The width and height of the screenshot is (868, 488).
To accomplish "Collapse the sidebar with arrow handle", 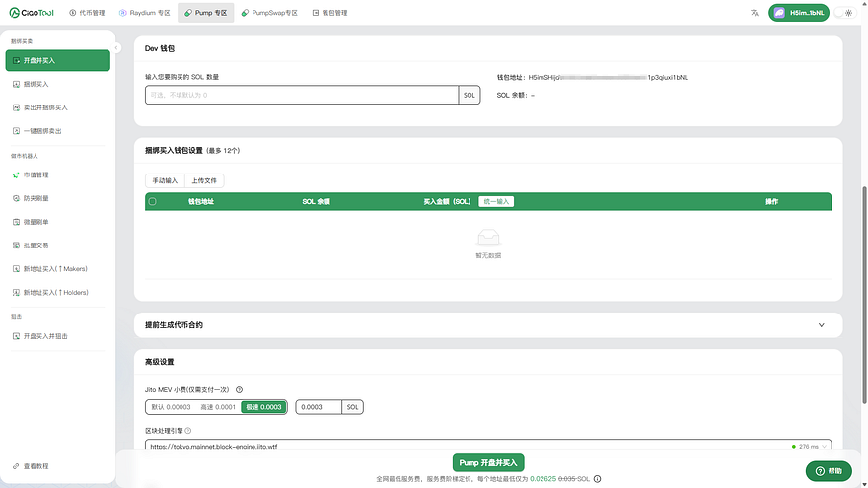I will [x=116, y=48].
